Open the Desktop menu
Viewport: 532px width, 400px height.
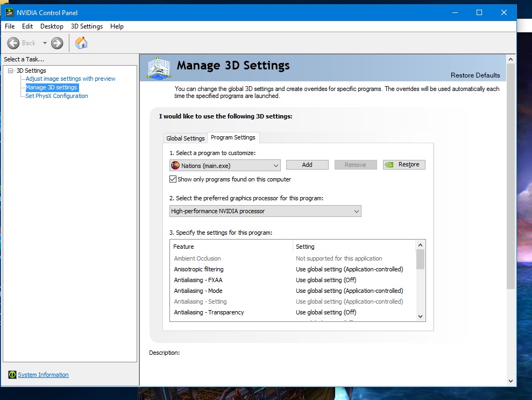[52, 26]
